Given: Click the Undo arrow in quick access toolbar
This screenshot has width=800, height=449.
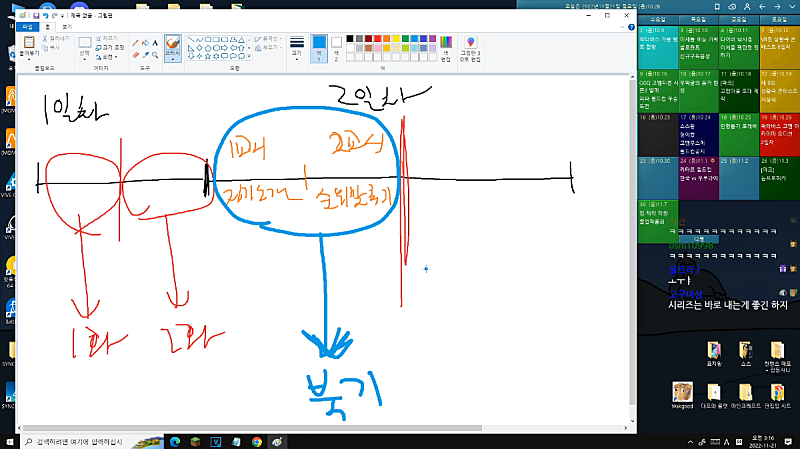Looking at the screenshot, I should pyautogui.click(x=45, y=16).
